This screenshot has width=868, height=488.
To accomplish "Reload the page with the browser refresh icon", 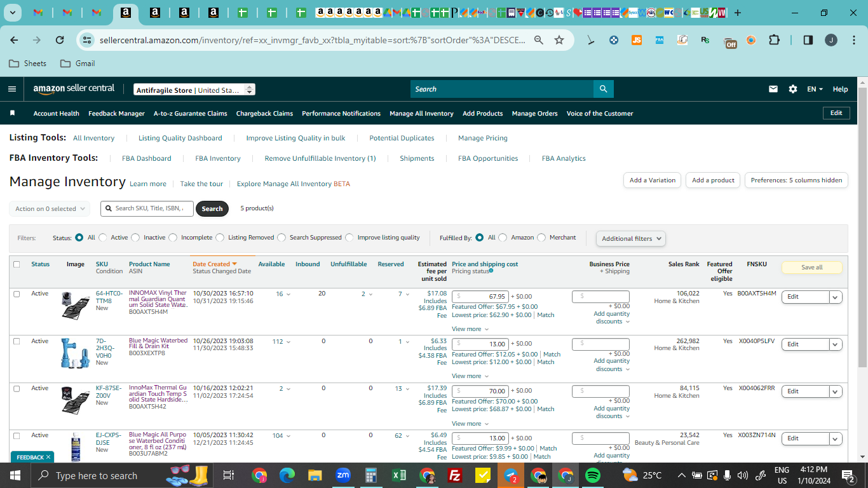I will 60,40.
